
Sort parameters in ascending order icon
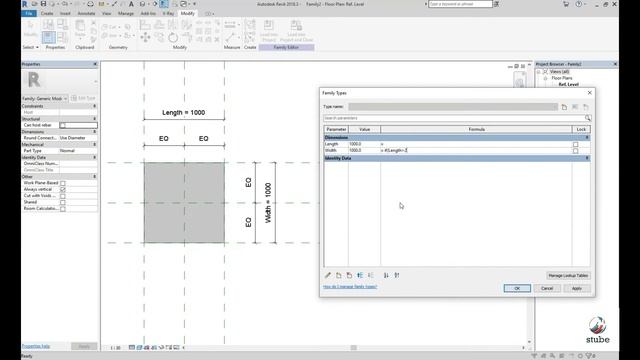pos(386,276)
